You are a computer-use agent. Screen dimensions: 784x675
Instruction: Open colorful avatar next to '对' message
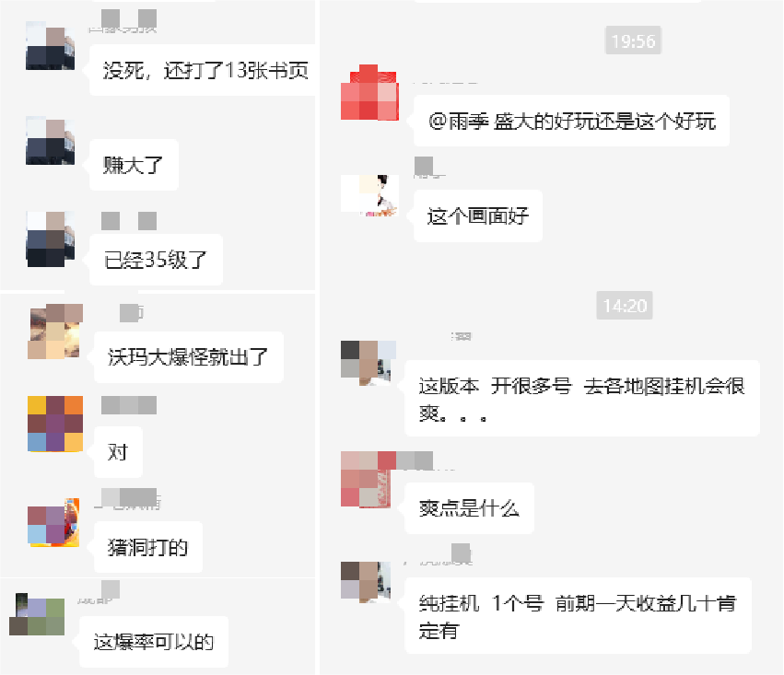[55, 424]
